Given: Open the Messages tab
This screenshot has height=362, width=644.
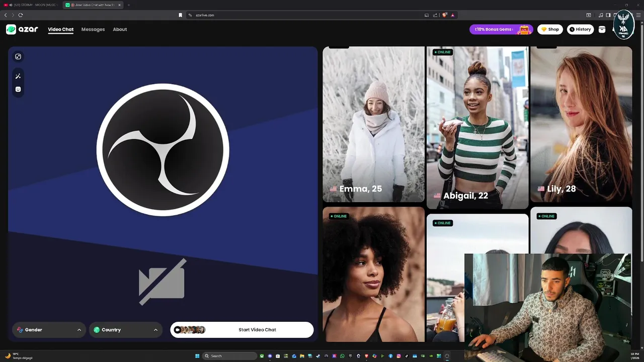Looking at the screenshot, I should (93, 29).
